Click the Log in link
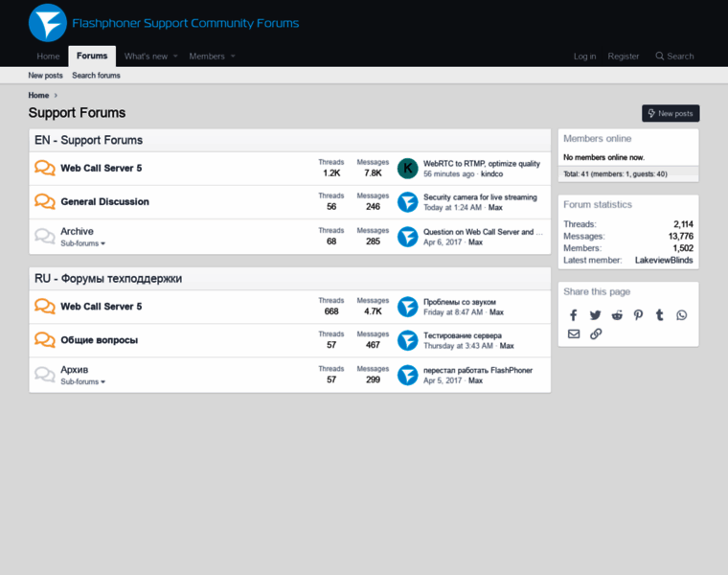Image resolution: width=728 pixels, height=575 pixels. pos(584,57)
